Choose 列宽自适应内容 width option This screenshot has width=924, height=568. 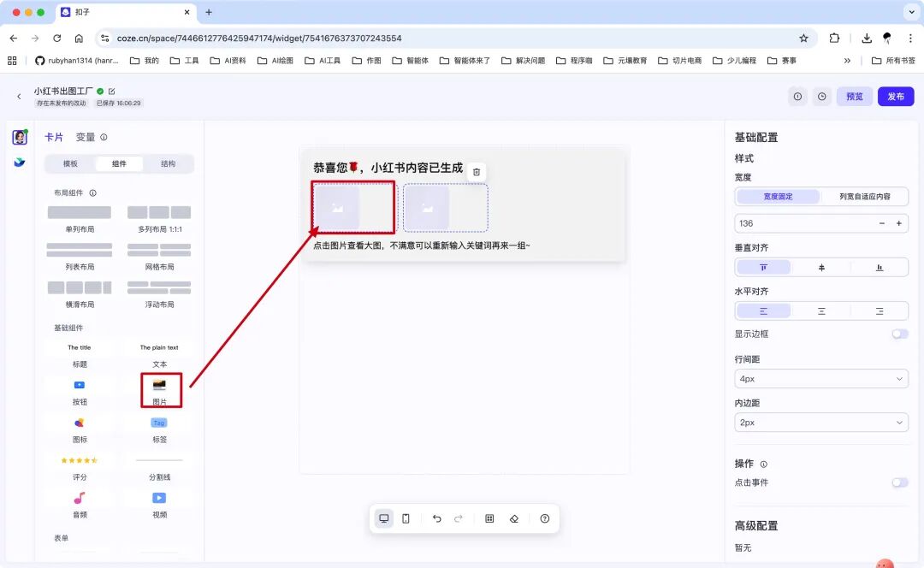coord(864,196)
